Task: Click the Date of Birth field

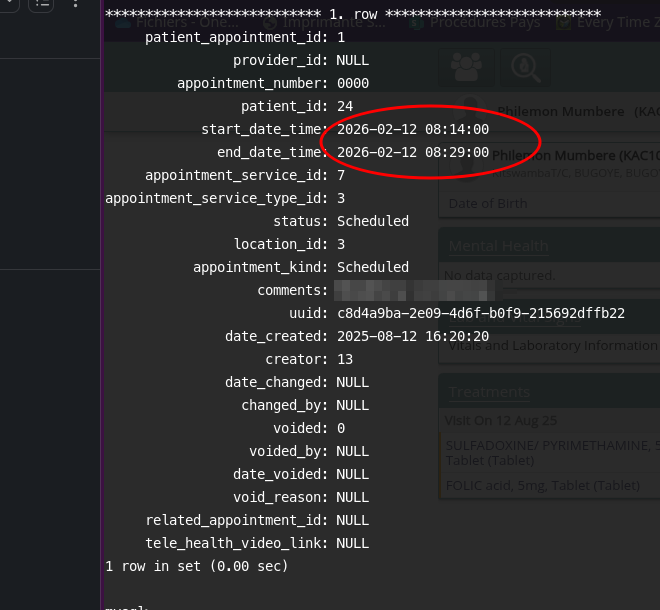Action: click(x=487, y=203)
